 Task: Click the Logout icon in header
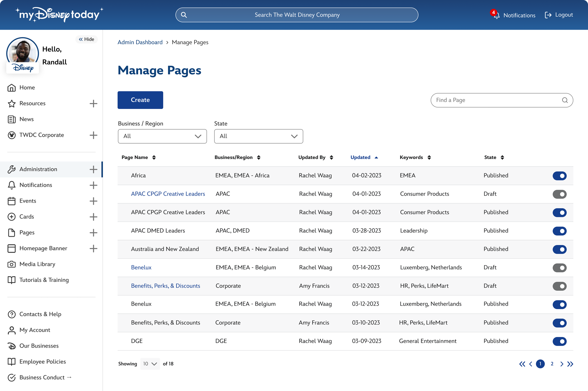tap(548, 15)
